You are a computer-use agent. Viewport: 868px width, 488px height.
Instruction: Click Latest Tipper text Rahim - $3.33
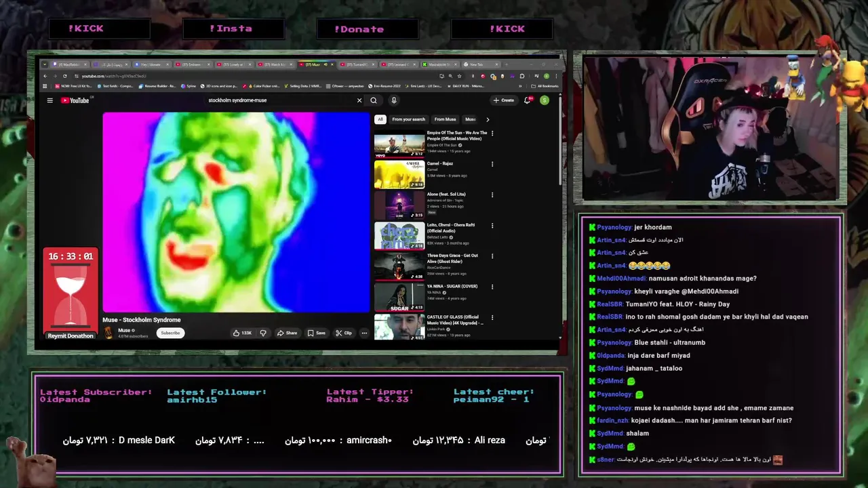pyautogui.click(x=367, y=400)
